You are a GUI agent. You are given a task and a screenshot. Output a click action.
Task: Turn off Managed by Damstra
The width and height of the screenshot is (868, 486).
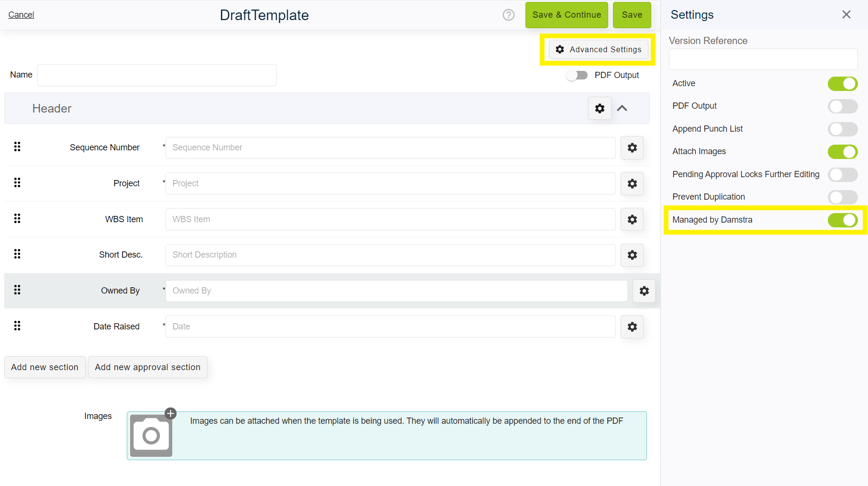coord(843,220)
